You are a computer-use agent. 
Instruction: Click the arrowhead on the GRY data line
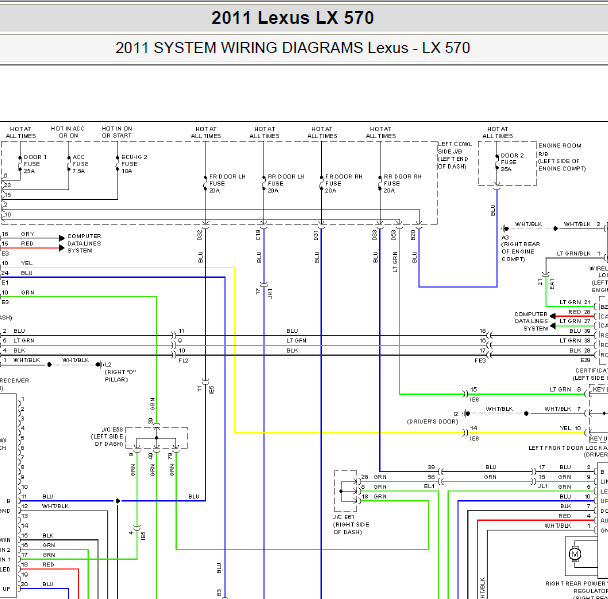62,238
